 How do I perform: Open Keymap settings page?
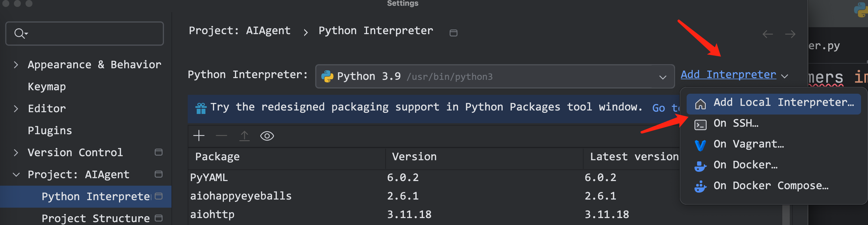[47, 87]
